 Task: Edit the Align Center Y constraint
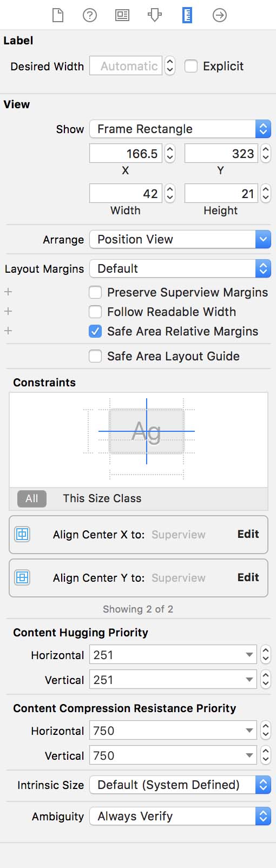(248, 577)
